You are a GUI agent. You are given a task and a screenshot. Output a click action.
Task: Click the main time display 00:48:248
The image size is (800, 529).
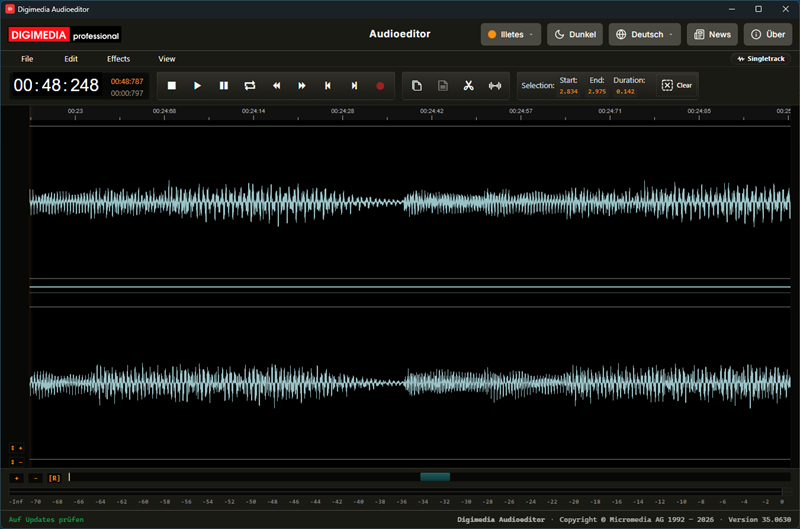click(56, 85)
